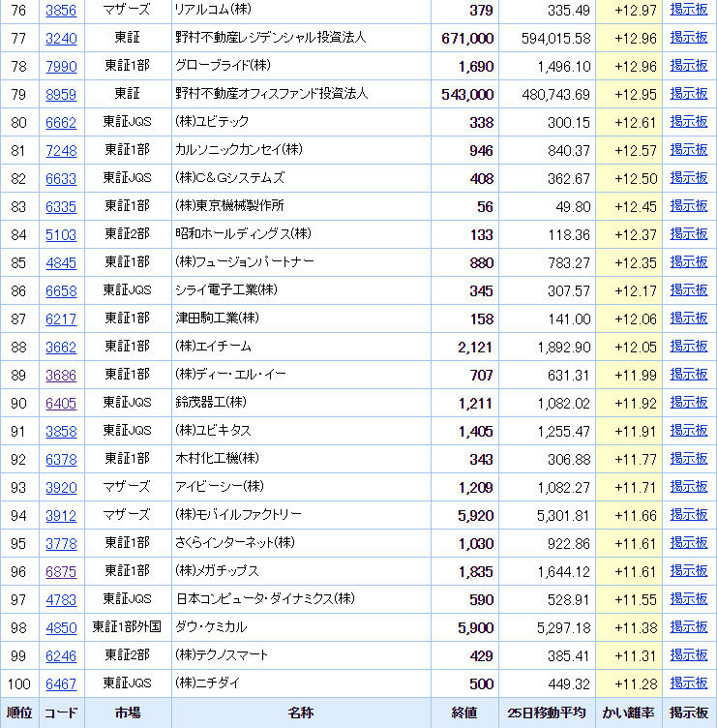The width and height of the screenshot is (717, 728).
Task: Click the 名称 column header
Action: point(301,713)
